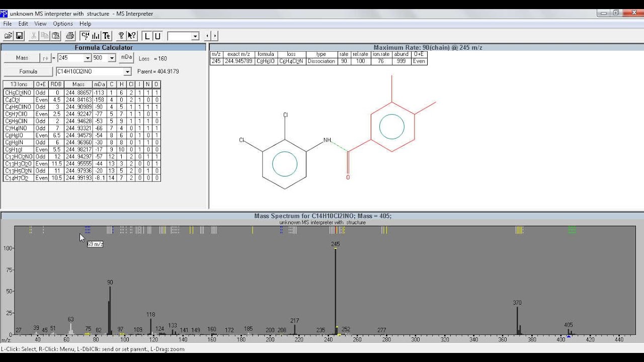Click the Copy toolbar icon
Image resolution: width=644 pixels, height=362 pixels.
[45, 36]
